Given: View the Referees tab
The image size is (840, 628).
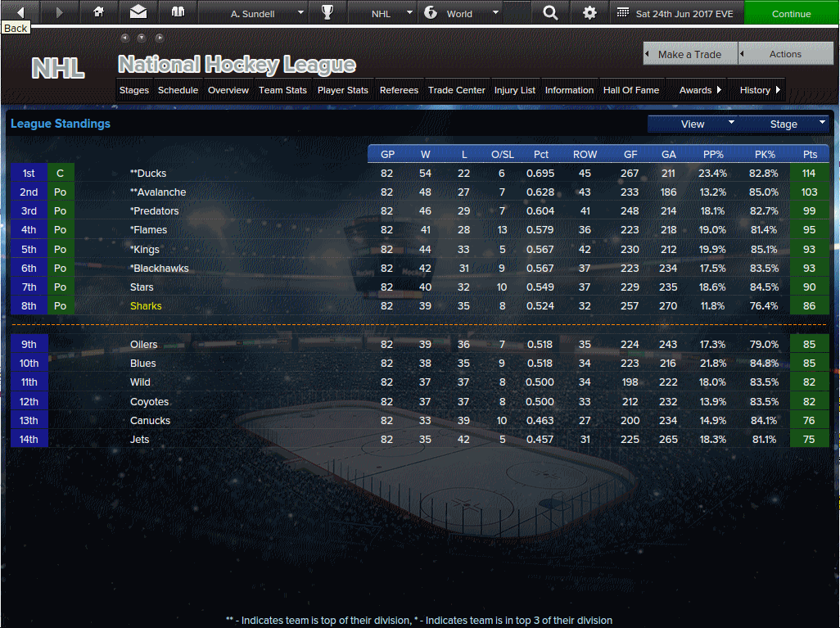Looking at the screenshot, I should 399,90.
